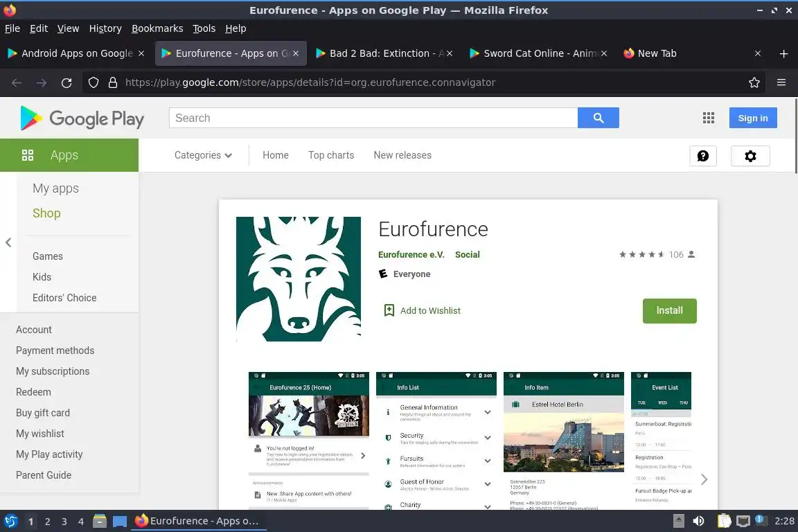
Task: Click the green Install button
Action: [669, 310]
